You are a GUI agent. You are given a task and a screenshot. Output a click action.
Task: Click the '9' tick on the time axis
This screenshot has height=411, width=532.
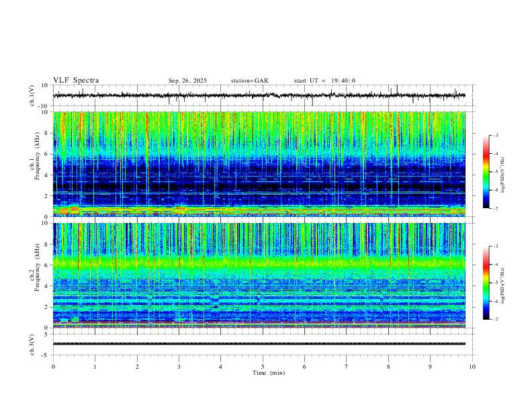click(430, 367)
